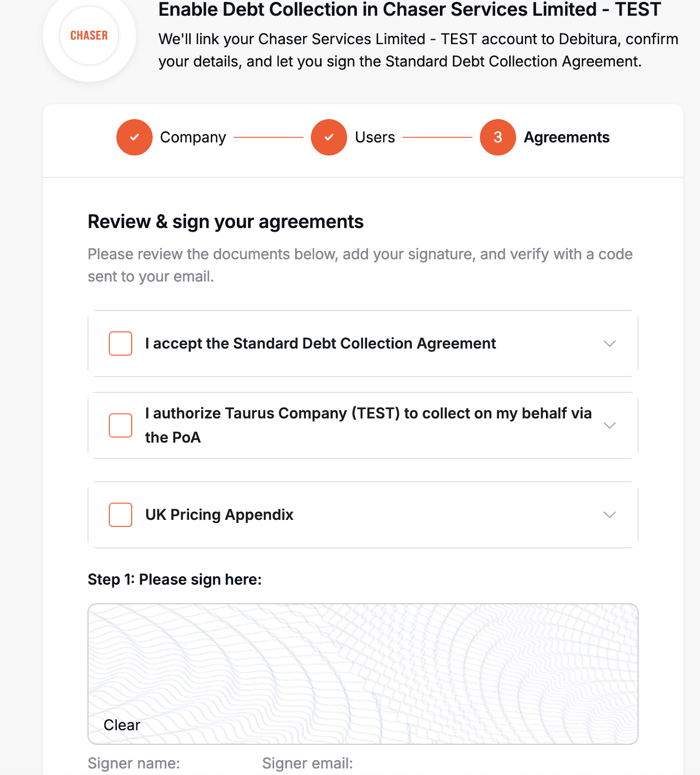Expand the Taurus Company PoA chevron
The height and width of the screenshot is (775, 700).
pyautogui.click(x=609, y=425)
